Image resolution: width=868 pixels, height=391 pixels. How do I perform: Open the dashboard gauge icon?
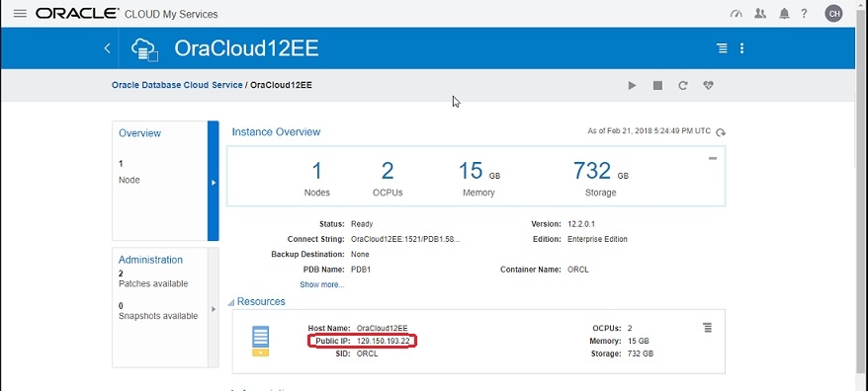(x=736, y=14)
